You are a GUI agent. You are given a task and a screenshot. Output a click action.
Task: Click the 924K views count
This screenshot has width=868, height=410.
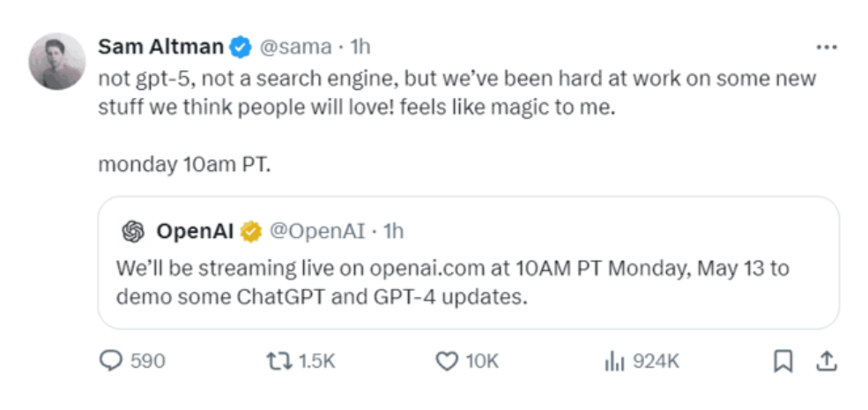[x=656, y=362]
